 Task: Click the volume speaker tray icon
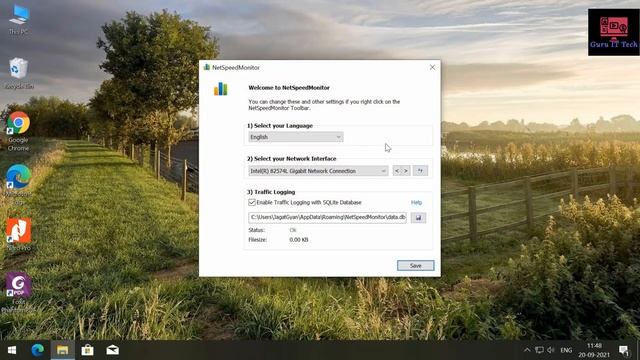(551, 350)
